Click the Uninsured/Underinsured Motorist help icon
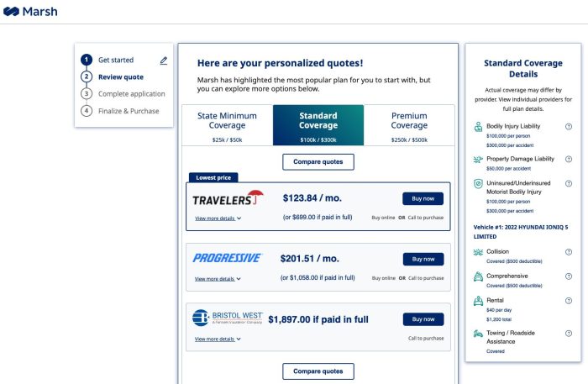The height and width of the screenshot is (384, 588). click(x=569, y=182)
